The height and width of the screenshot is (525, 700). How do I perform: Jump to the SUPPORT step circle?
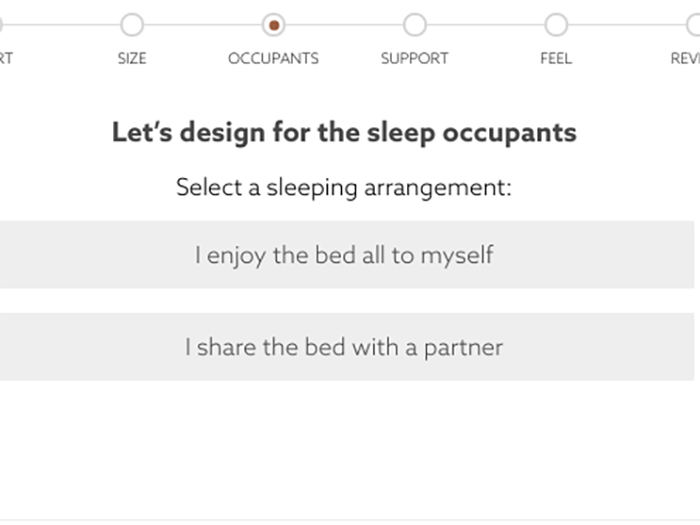click(x=415, y=25)
